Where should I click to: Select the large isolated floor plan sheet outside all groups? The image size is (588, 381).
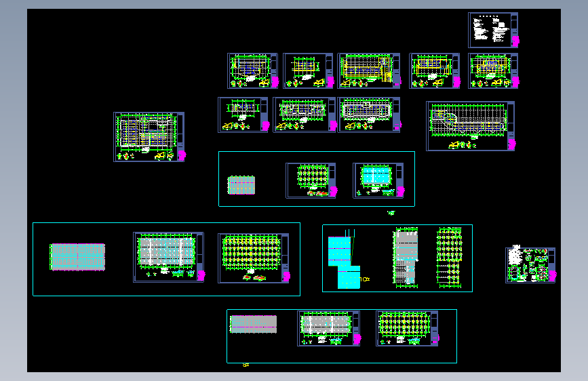coord(149,137)
